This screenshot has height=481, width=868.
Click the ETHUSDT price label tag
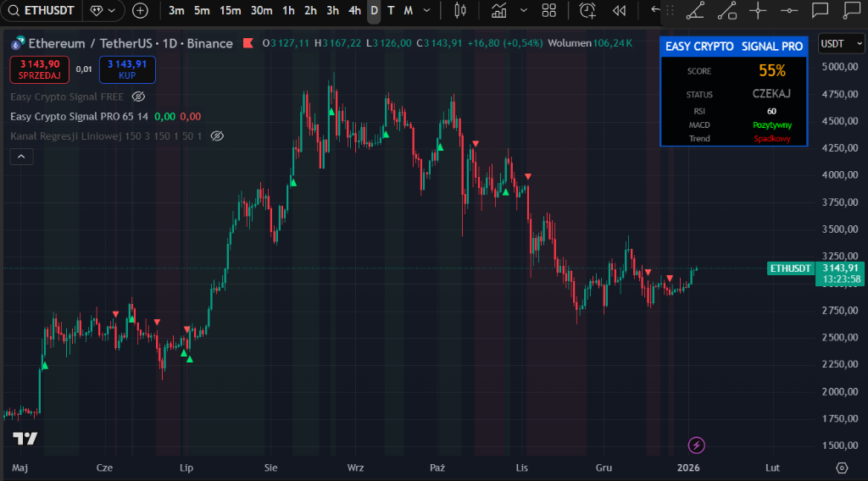tap(791, 268)
